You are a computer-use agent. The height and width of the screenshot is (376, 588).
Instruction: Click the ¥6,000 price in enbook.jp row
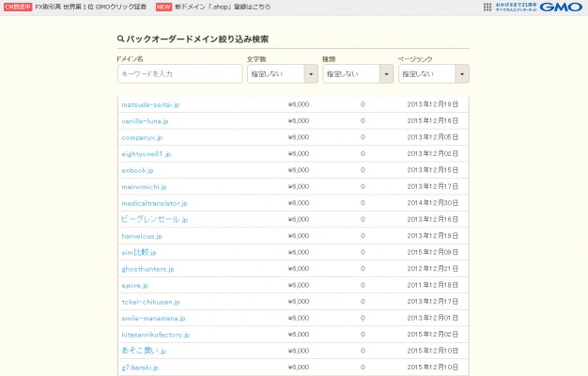[299, 170]
